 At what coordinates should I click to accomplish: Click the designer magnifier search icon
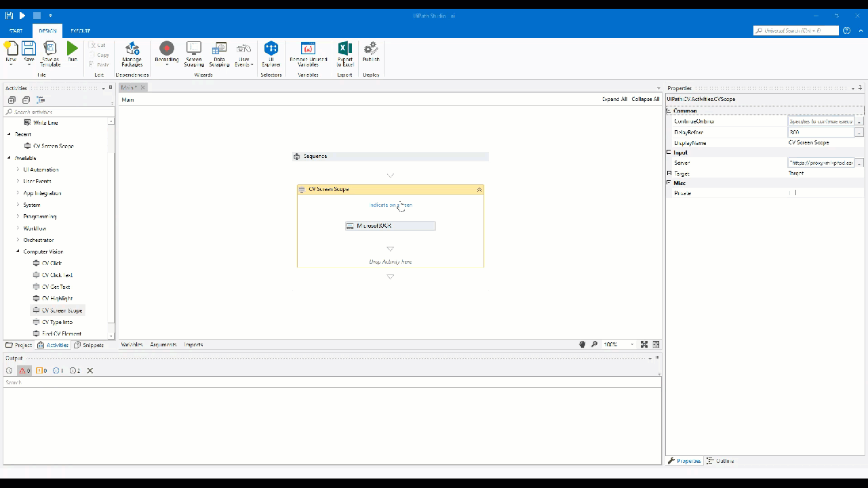pyautogui.click(x=594, y=344)
